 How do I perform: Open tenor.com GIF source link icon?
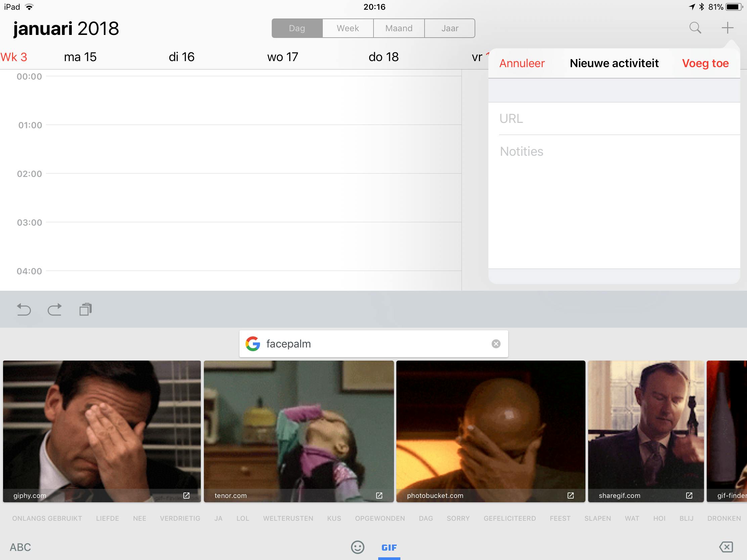pyautogui.click(x=379, y=495)
